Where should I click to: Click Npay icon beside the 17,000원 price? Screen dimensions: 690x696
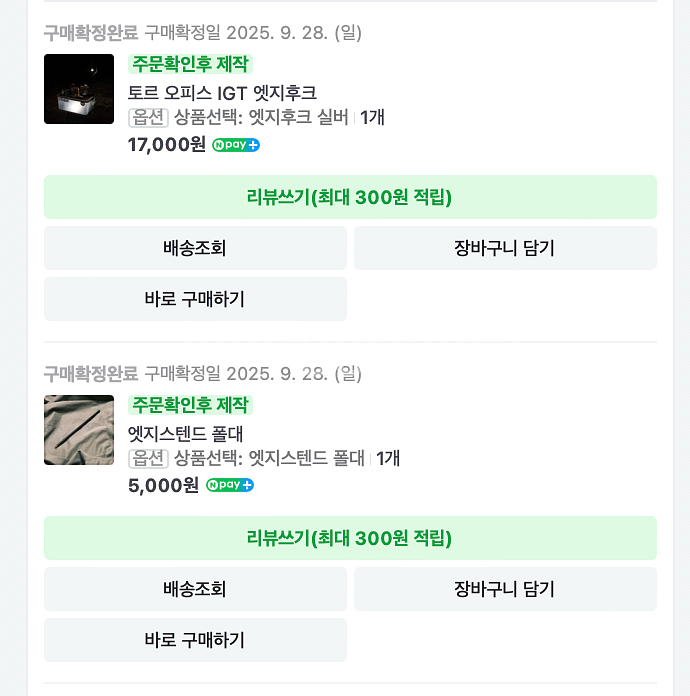point(236,145)
